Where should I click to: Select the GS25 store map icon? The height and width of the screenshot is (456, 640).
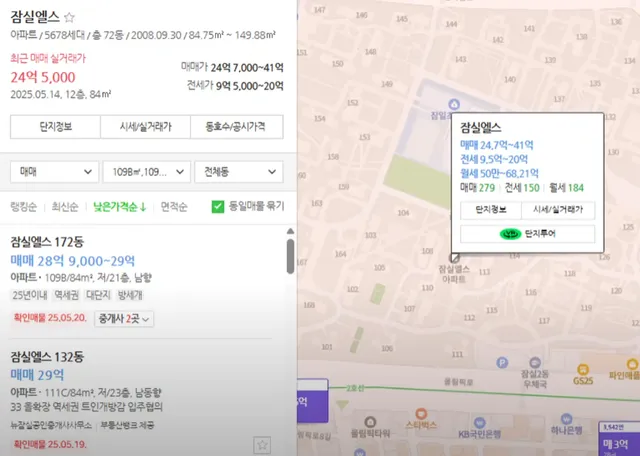583,369
